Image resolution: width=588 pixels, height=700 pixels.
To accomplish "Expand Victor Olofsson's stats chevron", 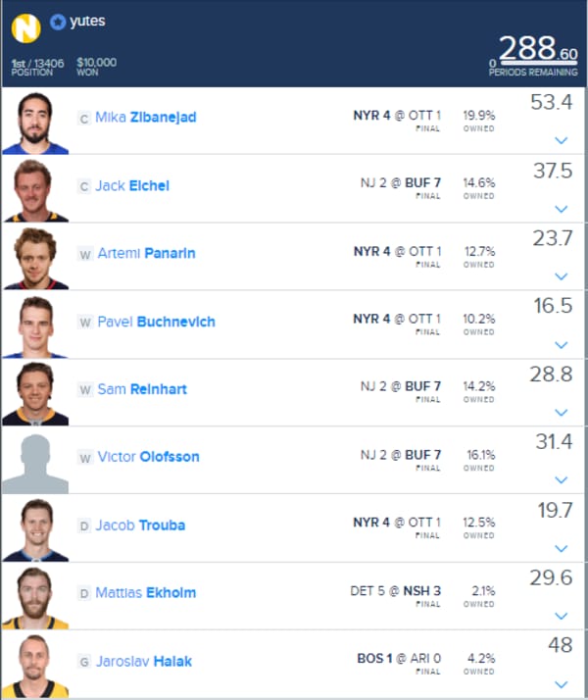I will (561, 480).
